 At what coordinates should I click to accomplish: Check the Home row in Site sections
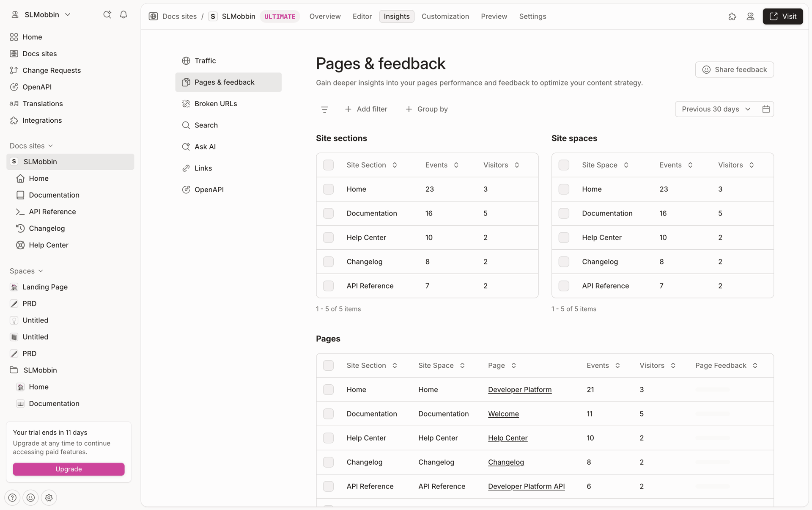click(x=328, y=189)
